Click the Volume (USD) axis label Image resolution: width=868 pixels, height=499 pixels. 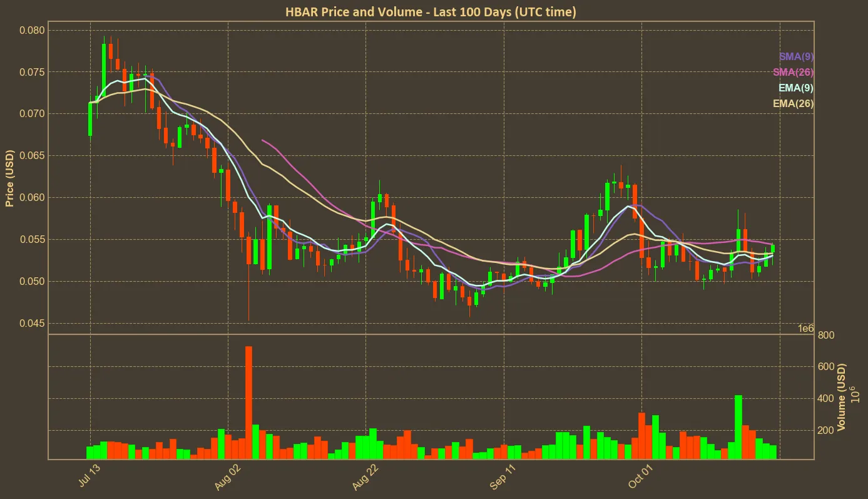click(x=841, y=397)
